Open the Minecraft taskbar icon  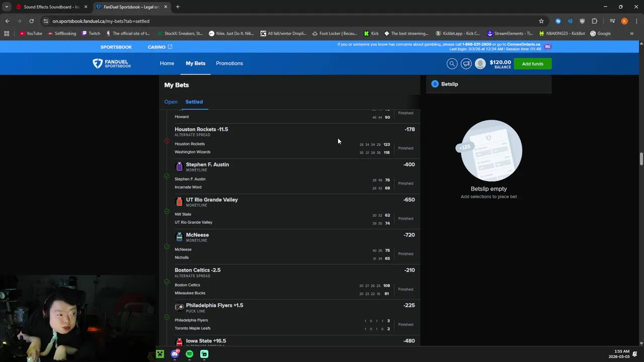coord(159,354)
